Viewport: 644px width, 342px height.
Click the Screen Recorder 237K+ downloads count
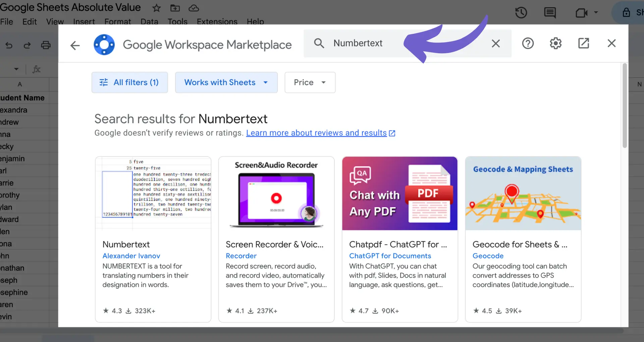[x=267, y=311]
